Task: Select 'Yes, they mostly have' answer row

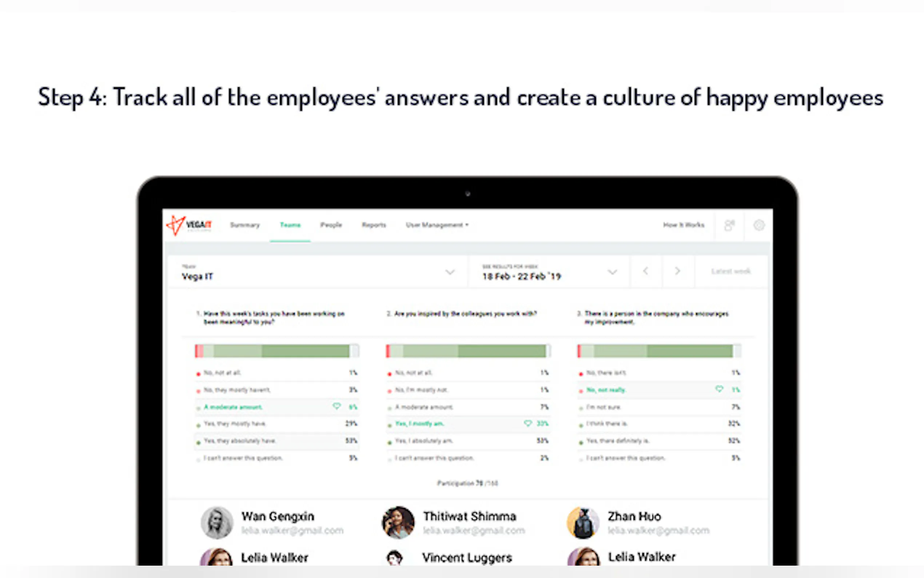Action: (x=277, y=424)
